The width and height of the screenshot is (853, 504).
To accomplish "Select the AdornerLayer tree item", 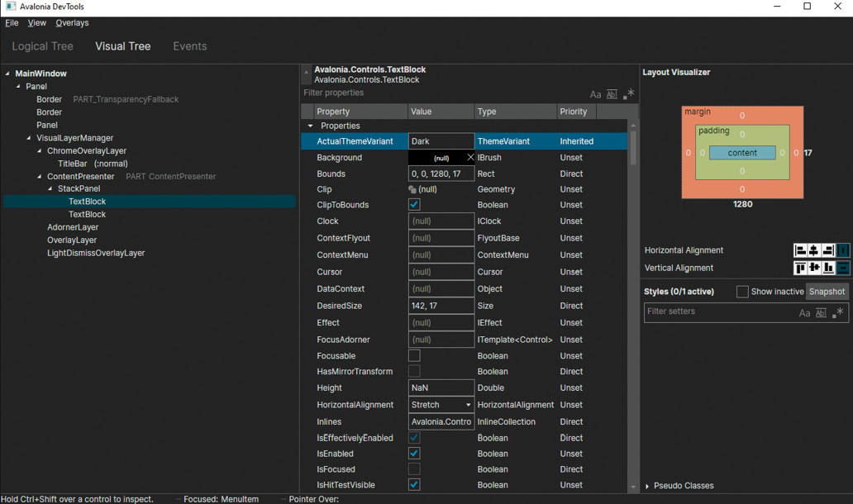I will click(x=73, y=227).
